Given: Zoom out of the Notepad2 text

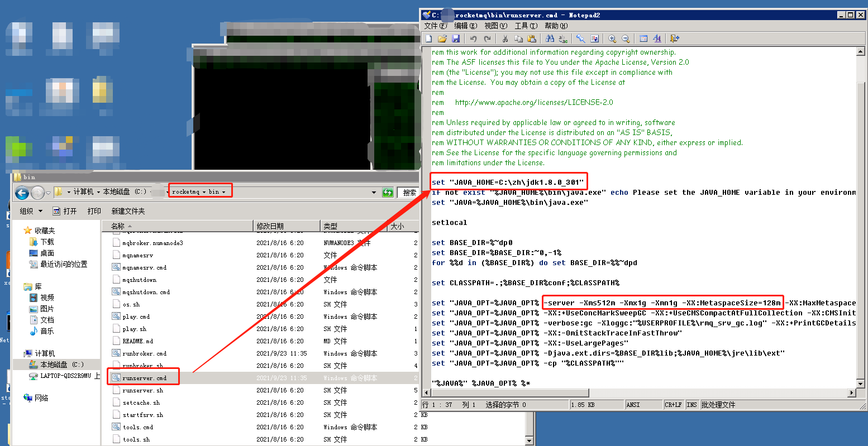Looking at the screenshot, I should (626, 39).
